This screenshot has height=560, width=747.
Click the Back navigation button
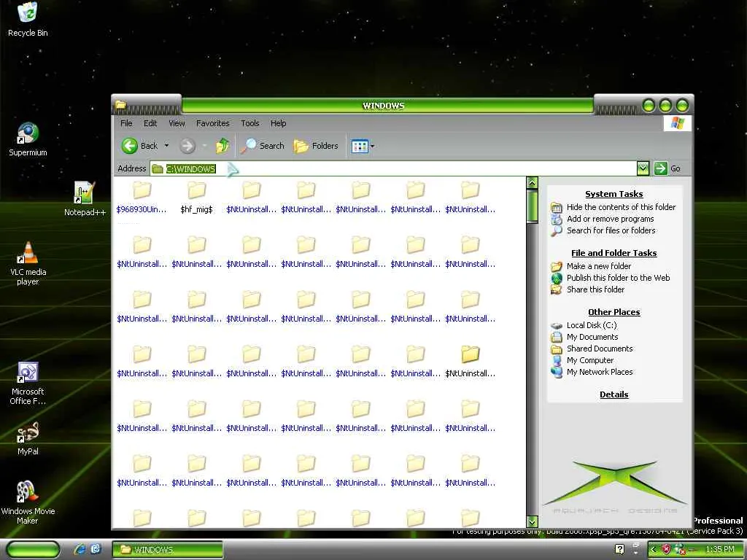point(139,146)
